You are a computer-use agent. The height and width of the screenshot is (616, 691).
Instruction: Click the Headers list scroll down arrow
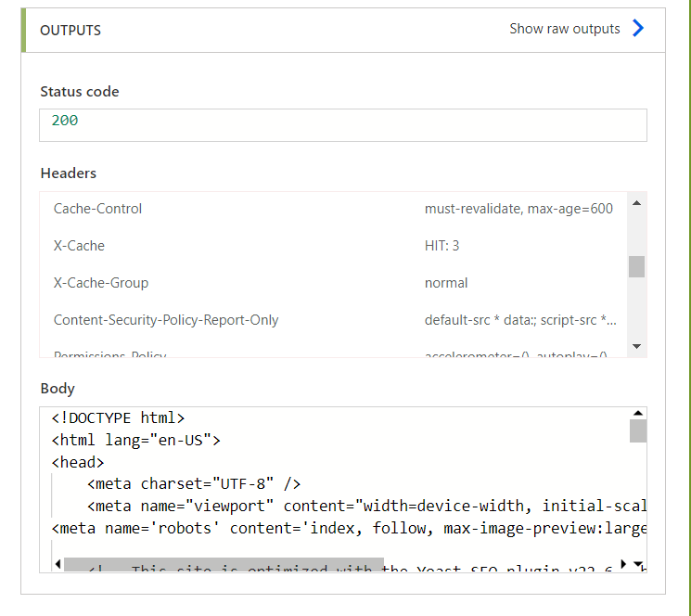636,346
